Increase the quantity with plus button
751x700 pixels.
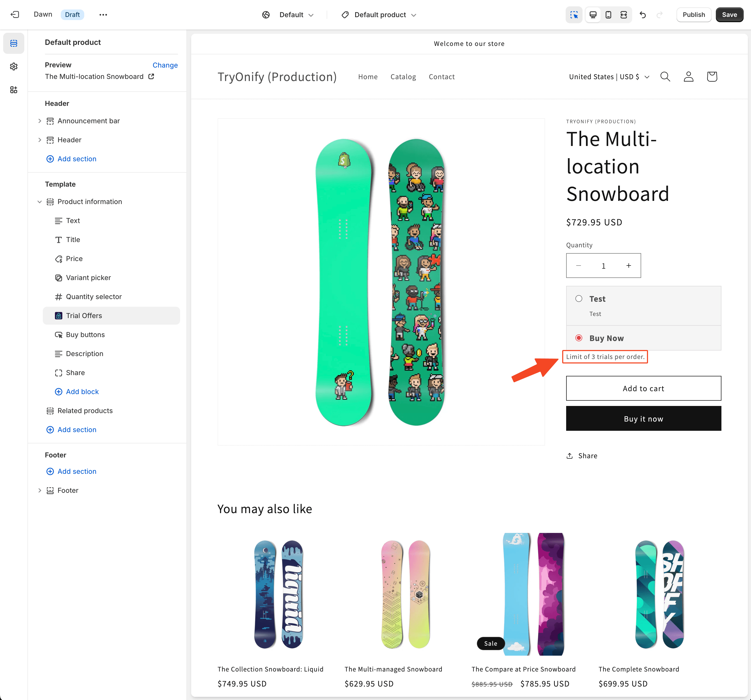coord(628,266)
